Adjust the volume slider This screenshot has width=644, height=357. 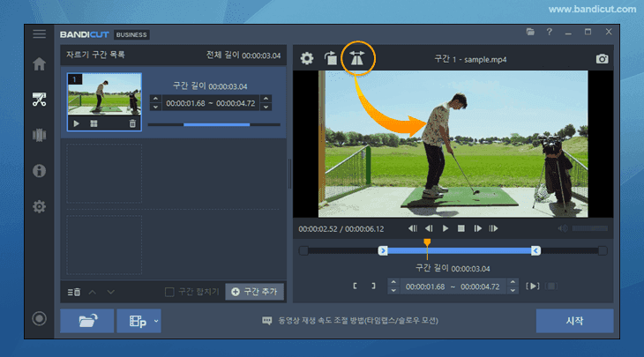[590, 228]
